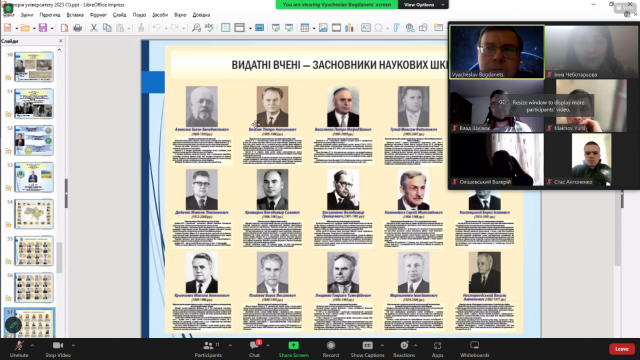
Task: Toggle Stop Video camera
Action: [x=58, y=349]
